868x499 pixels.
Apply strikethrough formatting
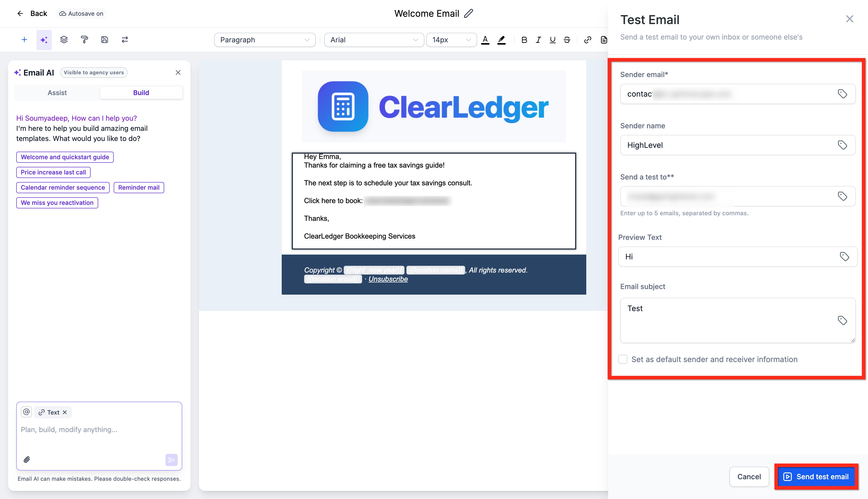click(567, 40)
